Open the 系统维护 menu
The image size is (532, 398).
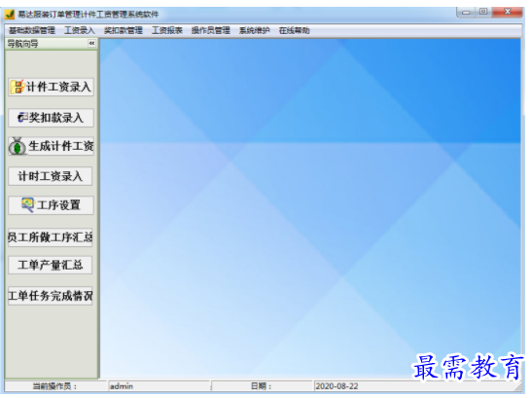(254, 30)
